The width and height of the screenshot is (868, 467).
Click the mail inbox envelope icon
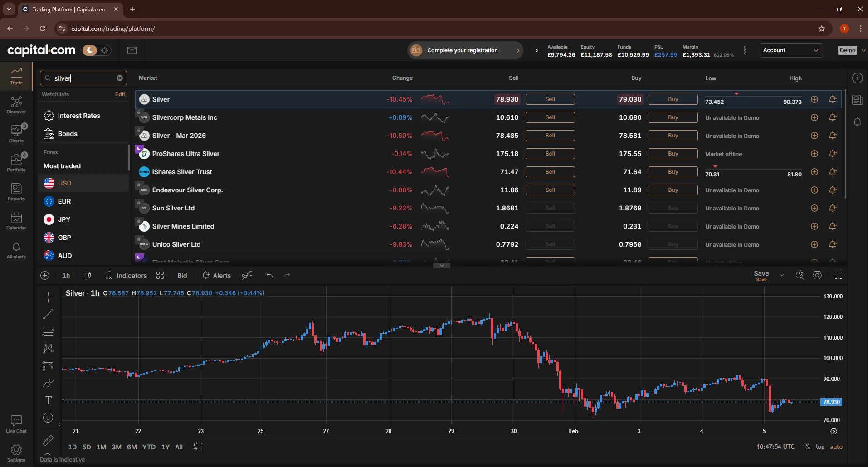[x=132, y=50]
